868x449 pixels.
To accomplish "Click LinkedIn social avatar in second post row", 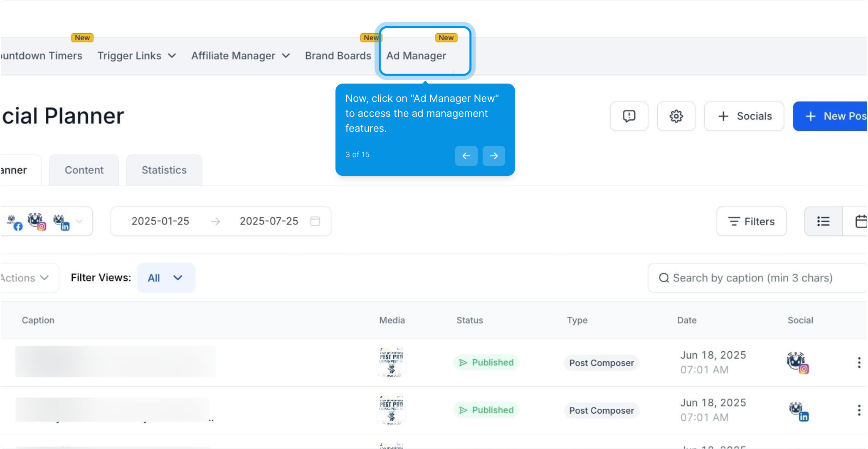I will tap(799, 411).
